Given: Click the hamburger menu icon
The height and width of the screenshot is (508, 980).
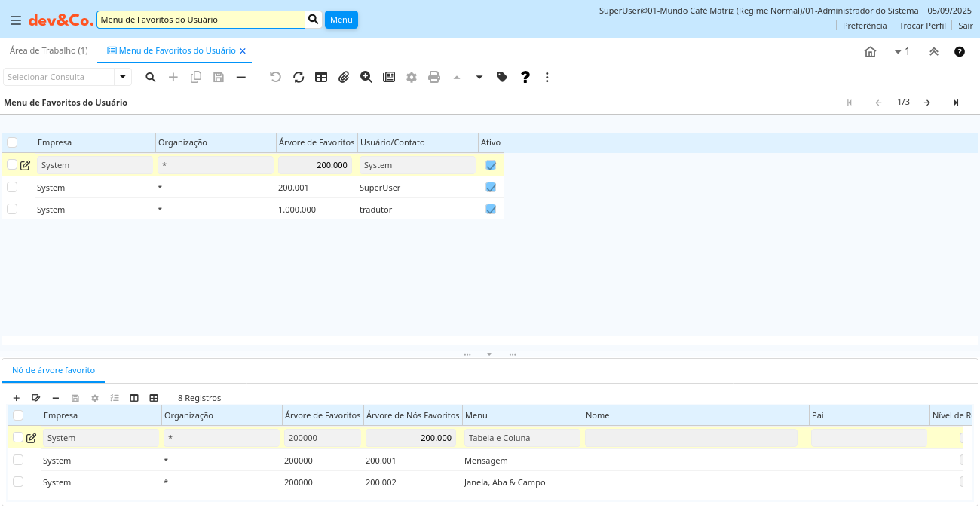Looking at the screenshot, I should [15, 20].
